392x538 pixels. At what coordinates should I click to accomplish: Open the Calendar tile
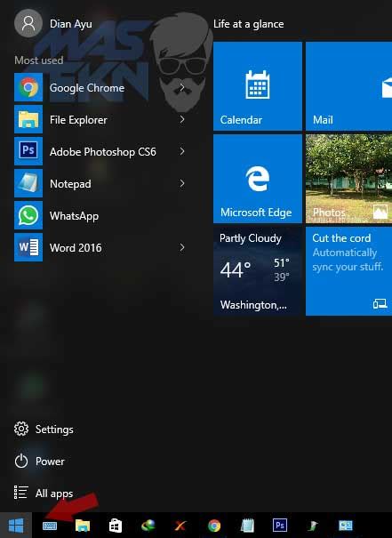(258, 86)
